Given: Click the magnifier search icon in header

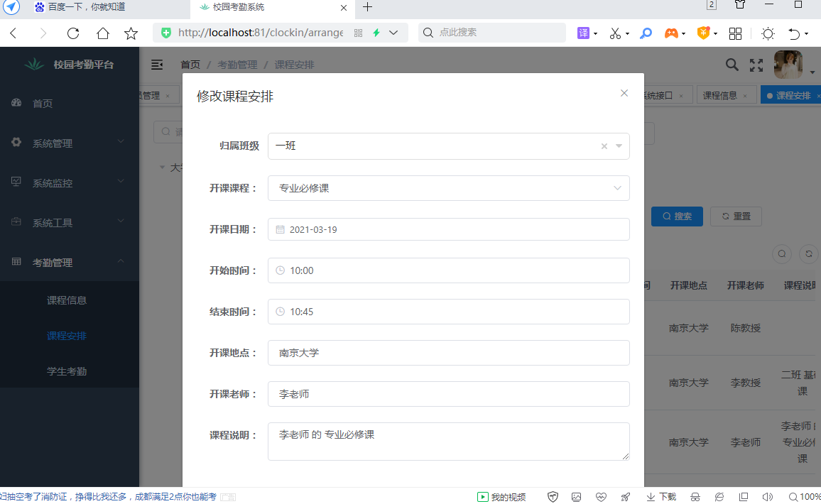Looking at the screenshot, I should click(732, 64).
